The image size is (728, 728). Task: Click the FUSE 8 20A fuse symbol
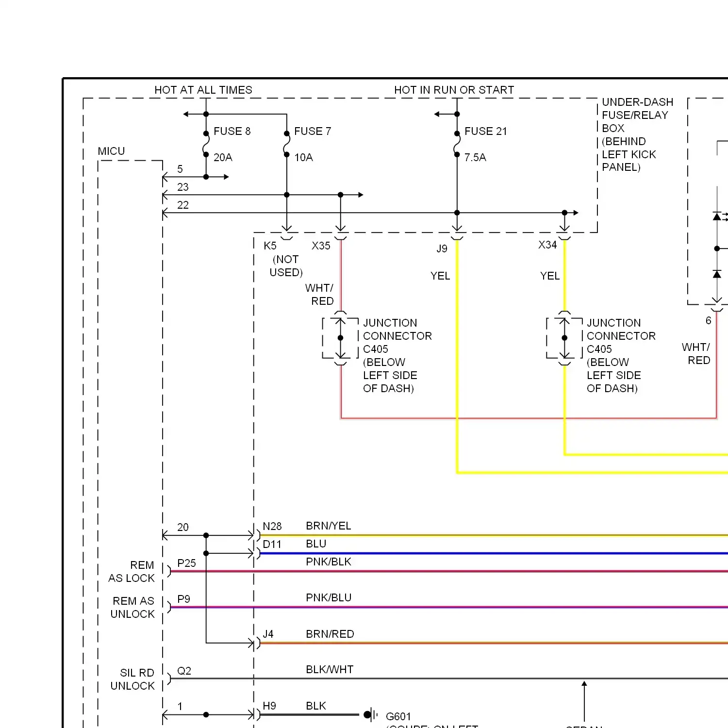[206, 144]
